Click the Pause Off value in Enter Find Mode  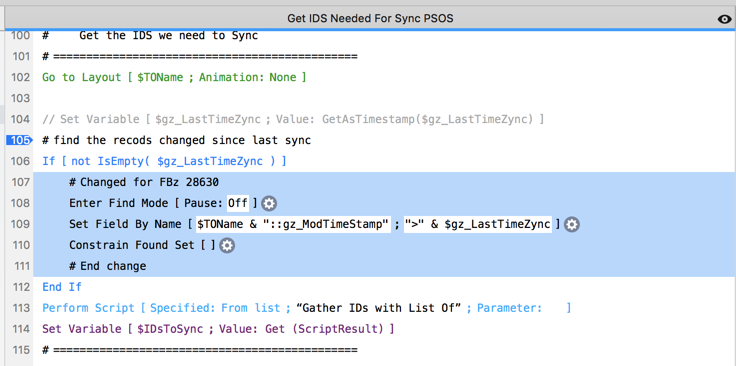[238, 204]
